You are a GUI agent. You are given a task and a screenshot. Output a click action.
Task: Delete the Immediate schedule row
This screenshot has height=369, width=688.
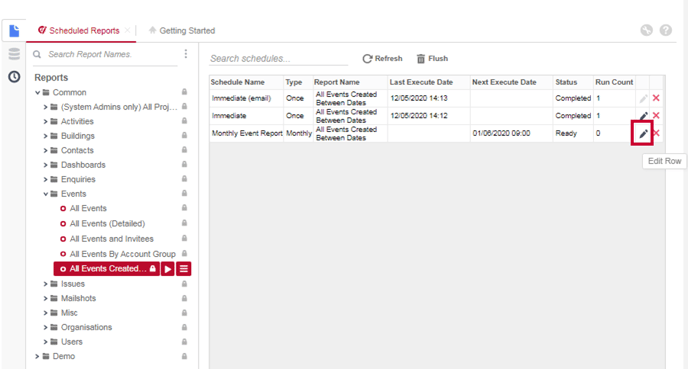click(656, 116)
